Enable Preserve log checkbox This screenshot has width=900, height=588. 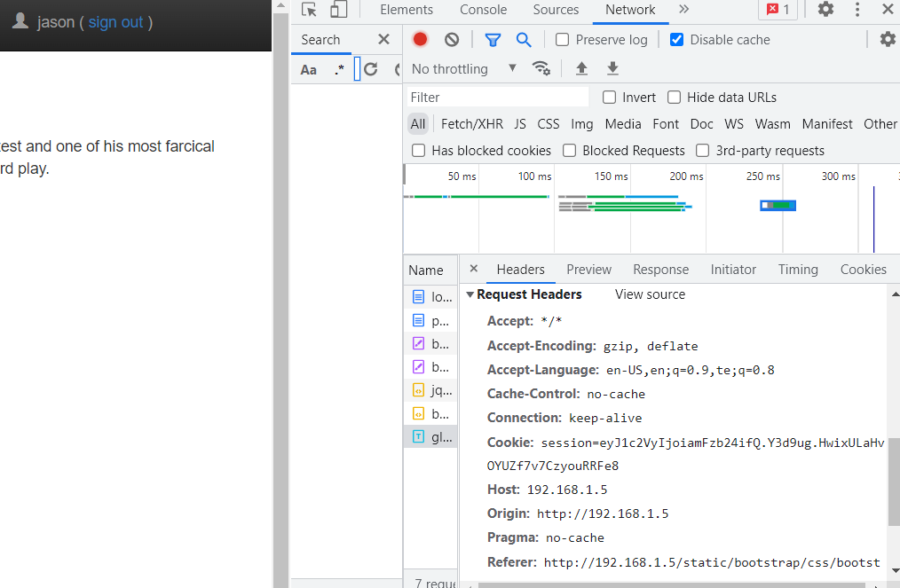pos(563,40)
